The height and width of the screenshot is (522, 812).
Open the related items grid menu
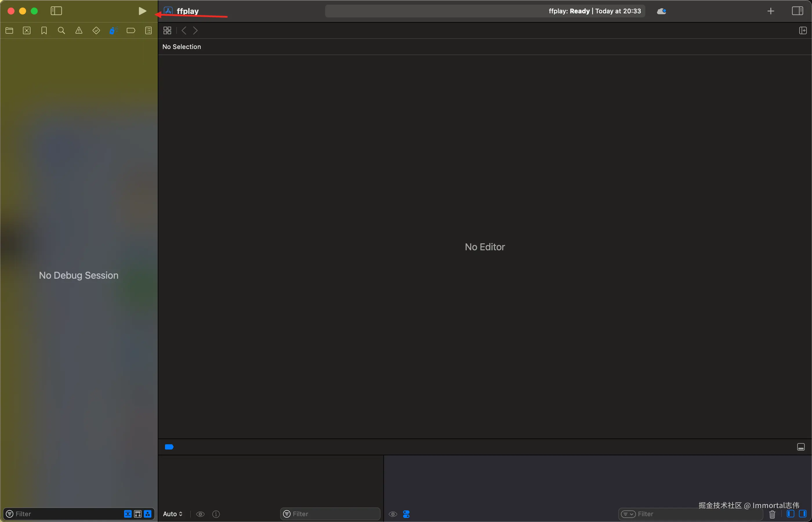[x=167, y=31]
